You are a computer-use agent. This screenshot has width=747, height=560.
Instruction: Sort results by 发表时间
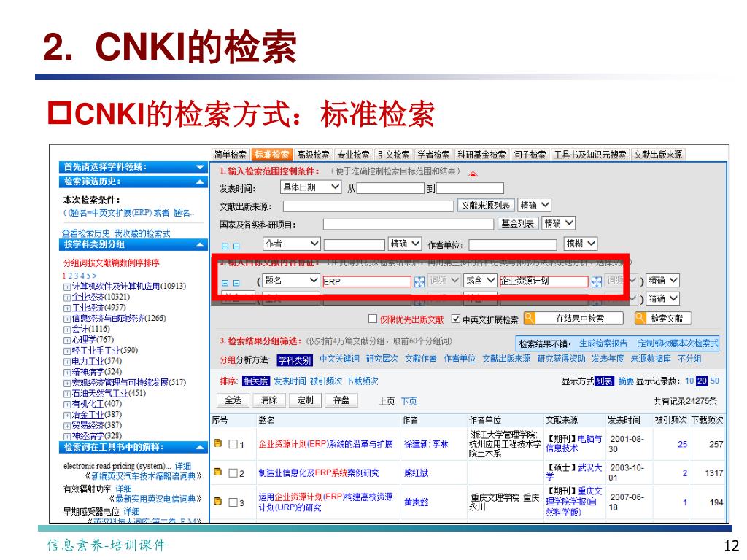coord(290,381)
